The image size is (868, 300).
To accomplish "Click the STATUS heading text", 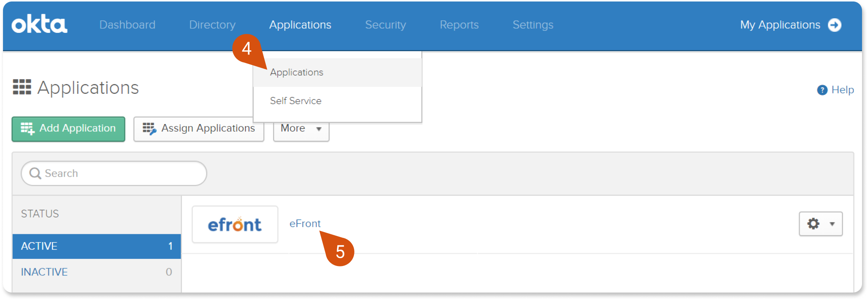I will click(40, 214).
